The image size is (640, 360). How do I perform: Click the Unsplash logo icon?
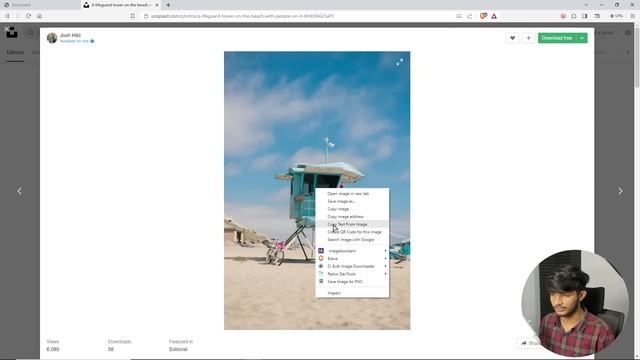coord(12,32)
